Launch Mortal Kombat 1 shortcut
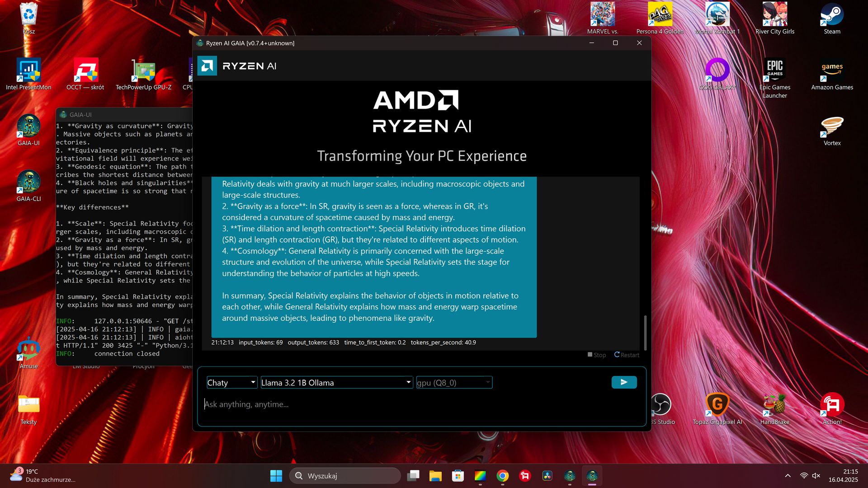Screen dimensions: 868x488 pyautogui.click(x=717, y=19)
